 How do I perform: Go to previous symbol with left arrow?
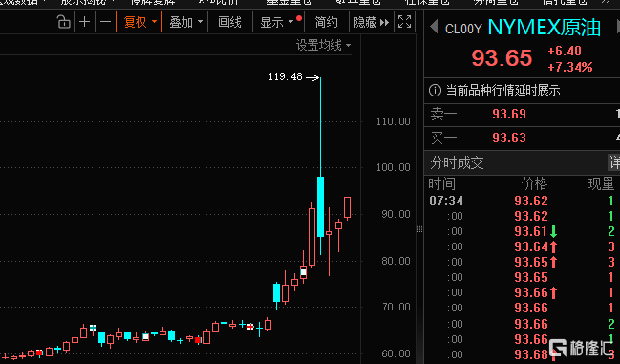click(x=434, y=28)
